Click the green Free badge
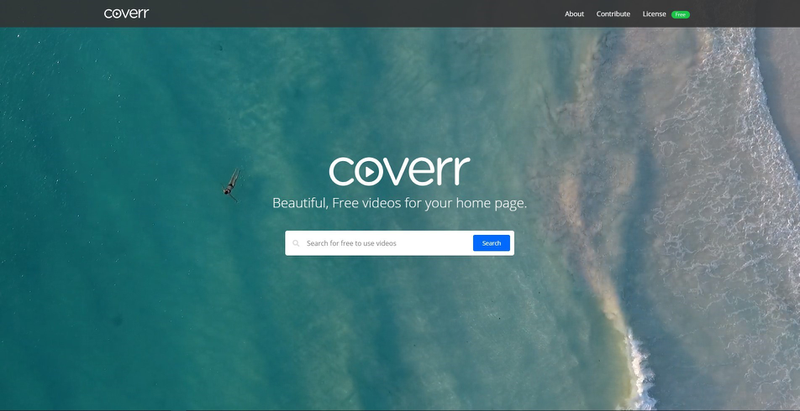Image resolution: width=800 pixels, height=411 pixels. 680,15
